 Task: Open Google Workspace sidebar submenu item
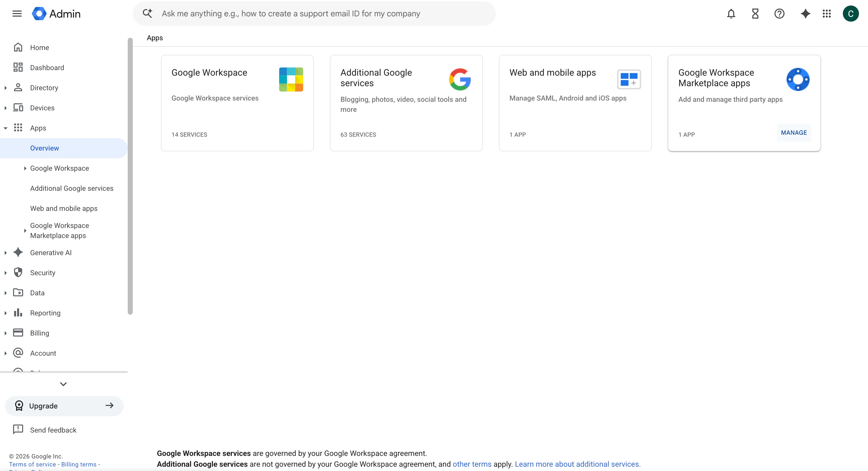60,168
